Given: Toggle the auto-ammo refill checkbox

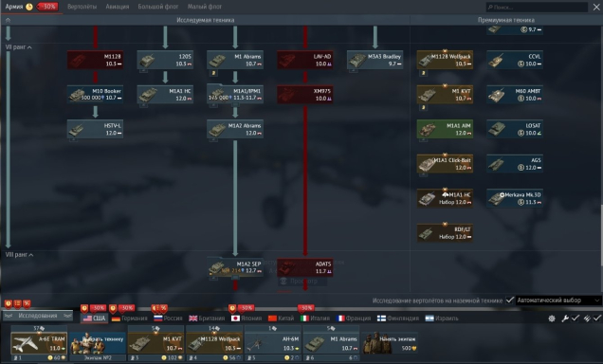Looking at the screenshot, I should point(597,318).
